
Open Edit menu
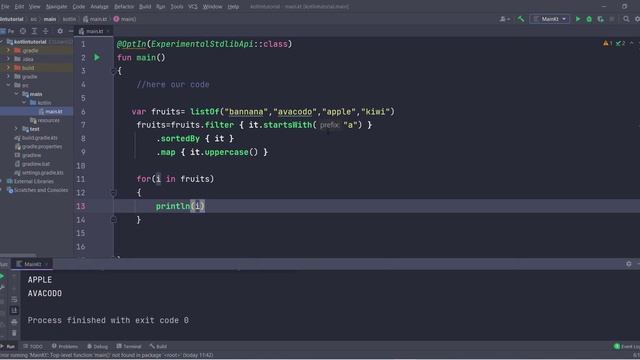[19, 7]
